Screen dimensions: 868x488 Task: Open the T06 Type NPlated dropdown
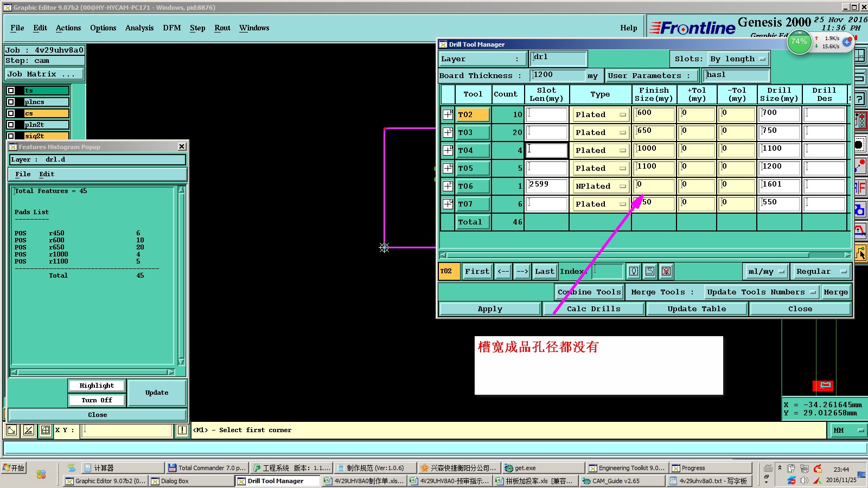(601, 186)
